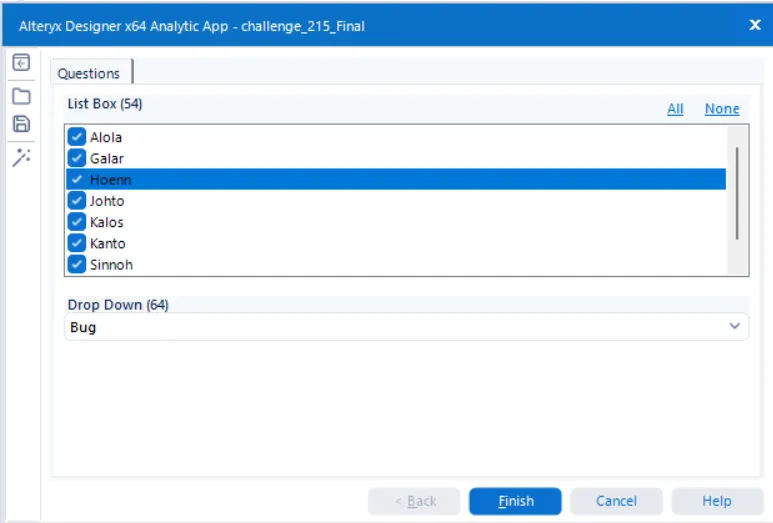The height and width of the screenshot is (523, 773).
Task: Click the None link
Action: [x=722, y=108]
